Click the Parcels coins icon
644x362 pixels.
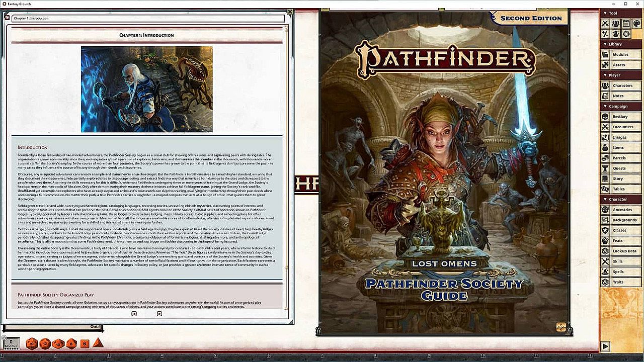coord(606,158)
